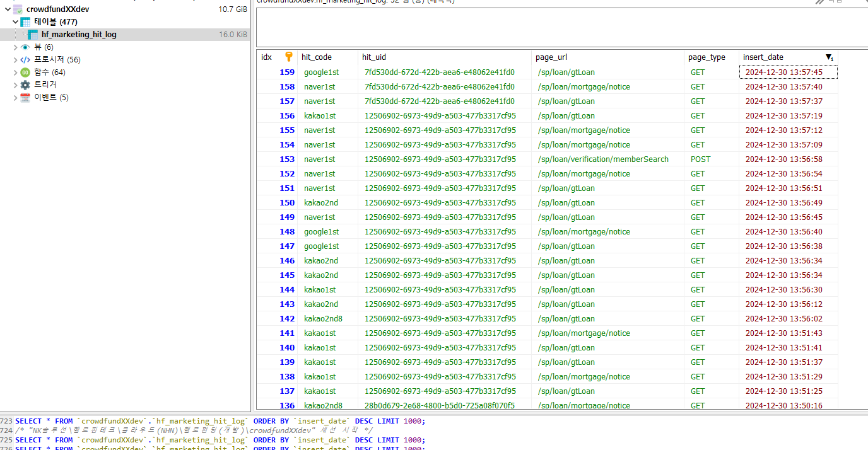Expand the 함수 (64) functions node
Image resolution: width=868 pixels, height=450 pixels.
pos(16,72)
